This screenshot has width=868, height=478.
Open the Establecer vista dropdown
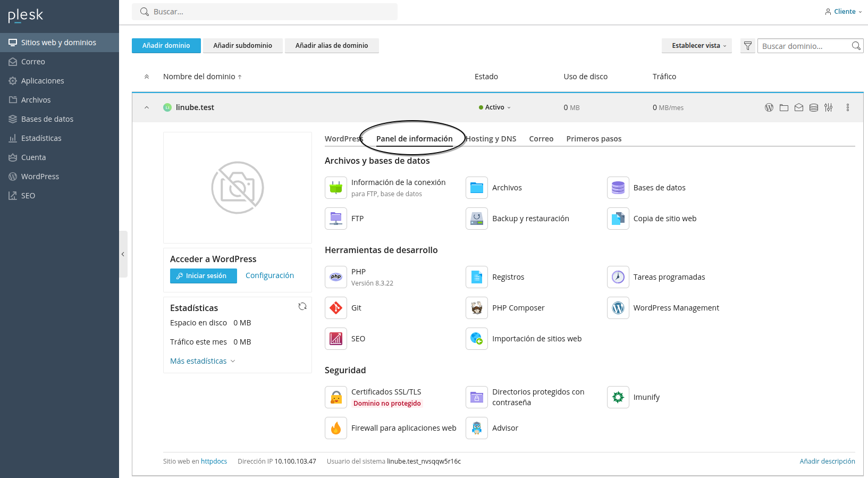click(x=697, y=46)
